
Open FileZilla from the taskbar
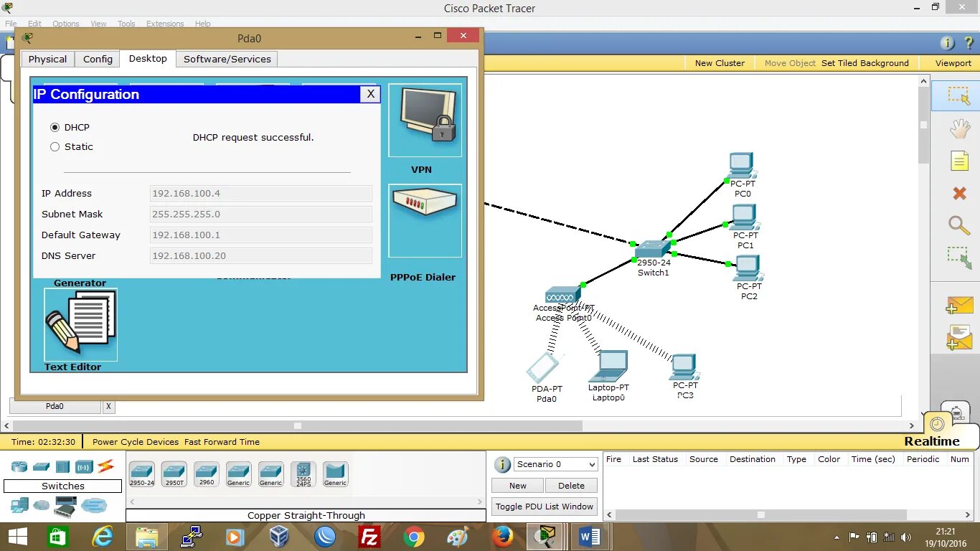(369, 537)
